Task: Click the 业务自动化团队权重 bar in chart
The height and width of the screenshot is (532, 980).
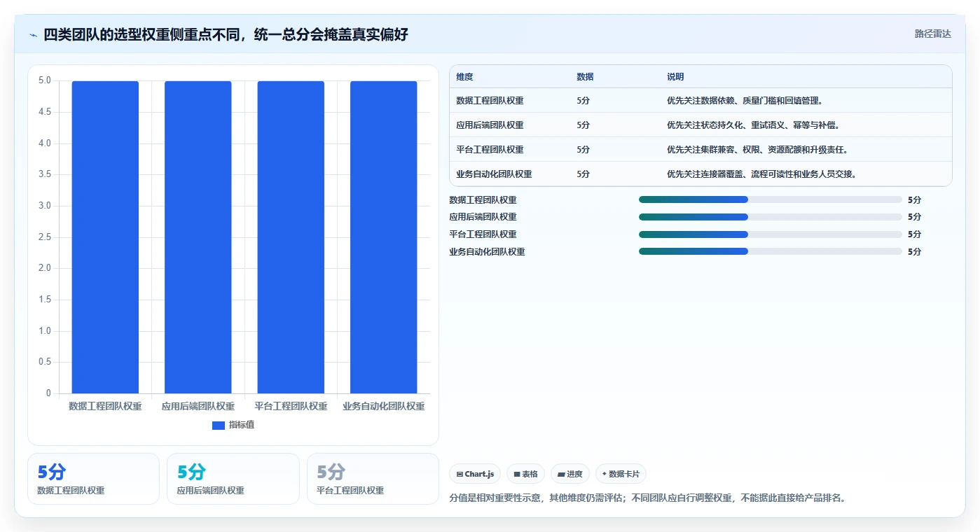Action: pos(384,237)
